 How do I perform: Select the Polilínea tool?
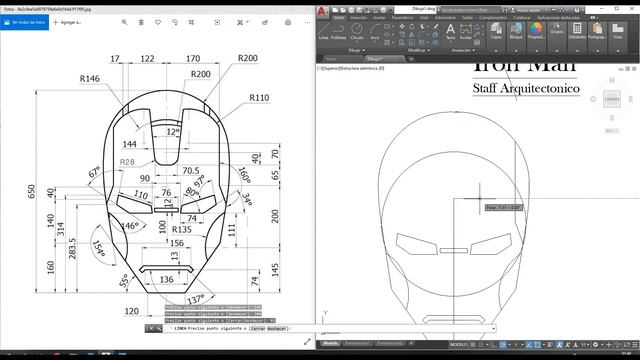(338, 31)
